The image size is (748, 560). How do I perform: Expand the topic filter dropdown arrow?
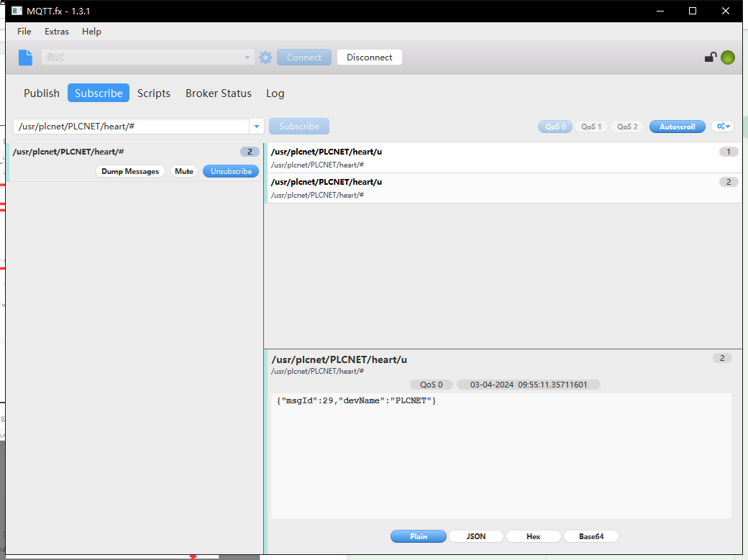(x=257, y=127)
